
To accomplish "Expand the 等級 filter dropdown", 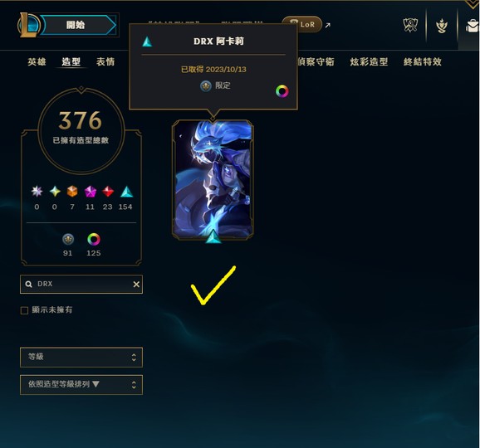I will pos(81,358).
